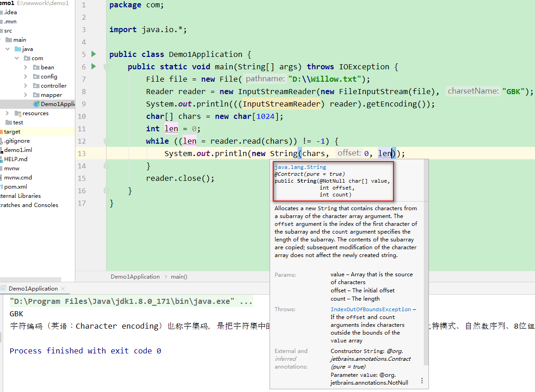Open External Libraries node
Viewport: 535px width, 392px height.
tap(21, 196)
